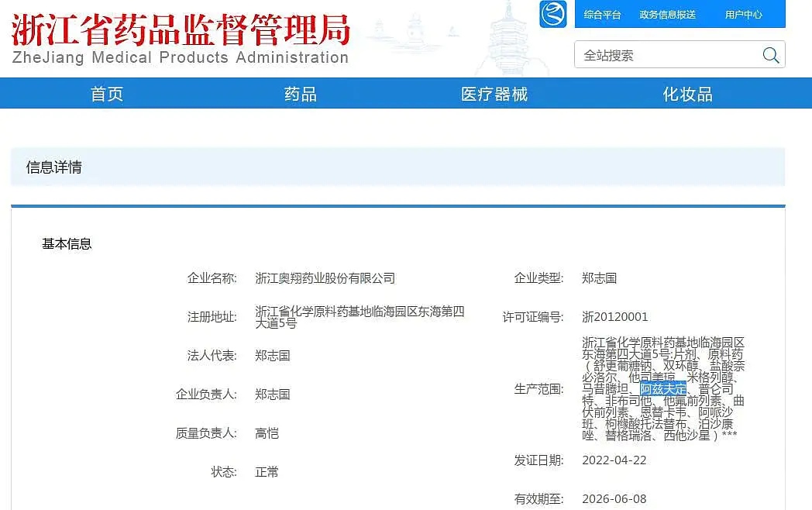Click the 许可证编号 label

pos(533,317)
